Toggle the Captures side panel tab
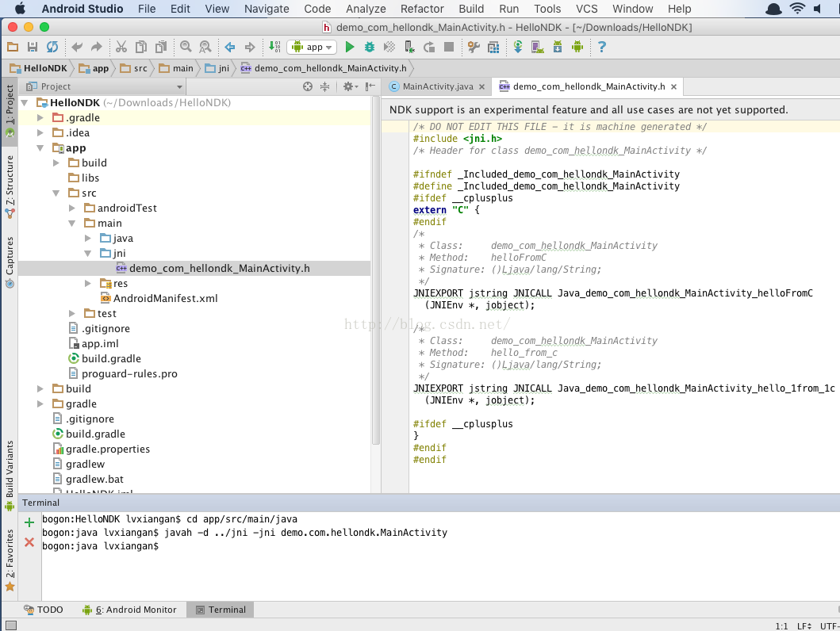Image resolution: width=840 pixels, height=631 pixels. (x=10, y=261)
